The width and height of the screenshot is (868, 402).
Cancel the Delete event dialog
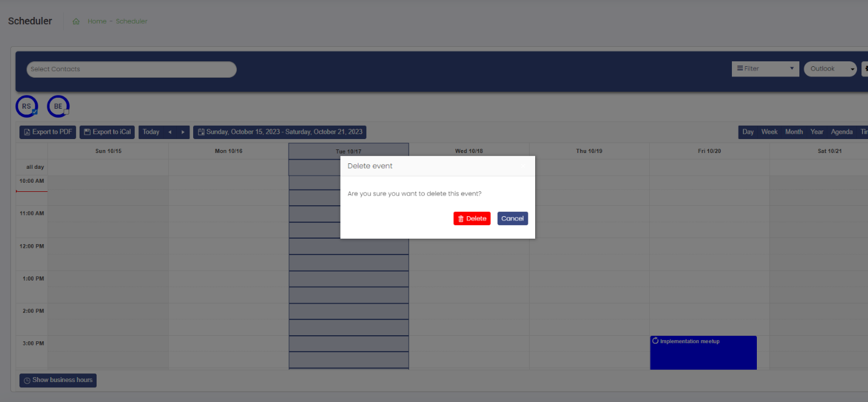(513, 219)
